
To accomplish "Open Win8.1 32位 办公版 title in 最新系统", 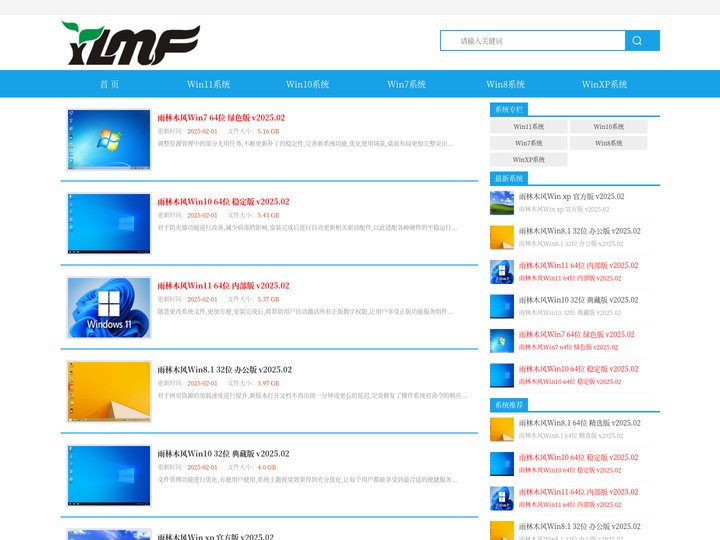I will coord(579,231).
